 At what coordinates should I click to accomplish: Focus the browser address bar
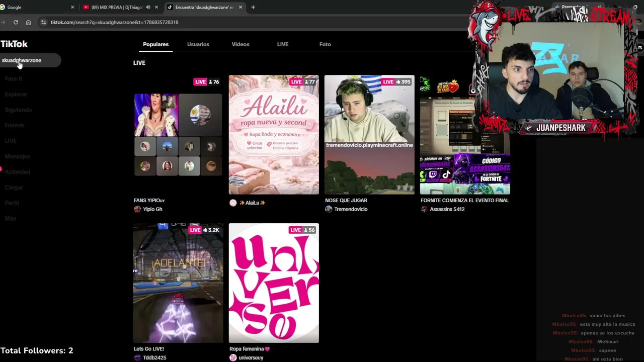tap(252, 22)
